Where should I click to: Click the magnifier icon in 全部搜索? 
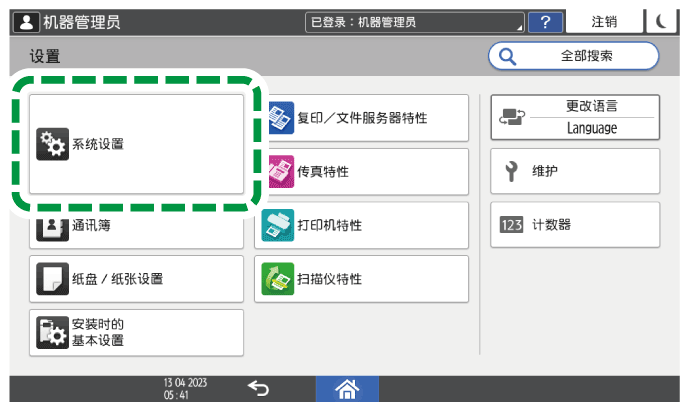[507, 56]
